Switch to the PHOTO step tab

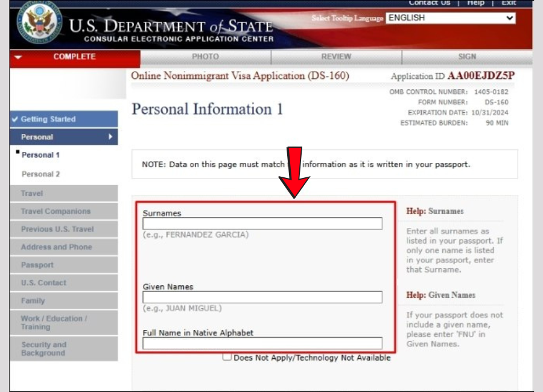tap(206, 57)
